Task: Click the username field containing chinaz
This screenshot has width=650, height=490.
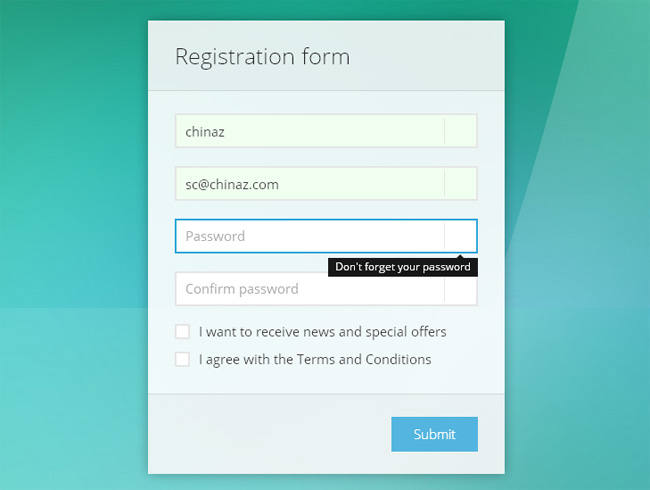Action: click(310, 131)
